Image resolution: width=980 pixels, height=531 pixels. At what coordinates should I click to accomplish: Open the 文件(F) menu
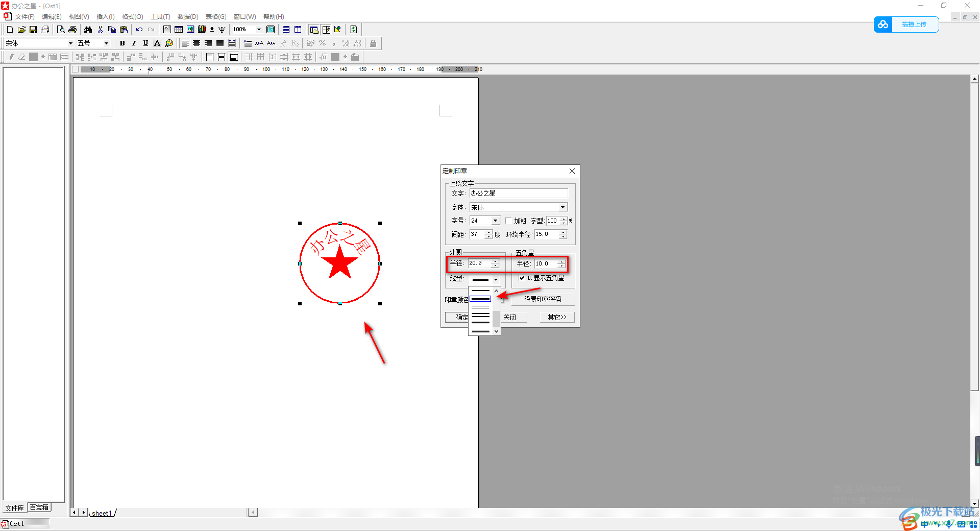coord(24,17)
